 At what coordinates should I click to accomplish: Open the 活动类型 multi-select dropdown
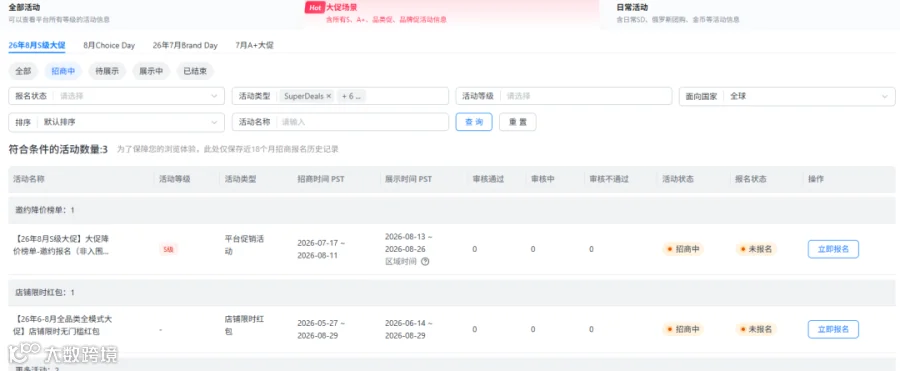point(340,96)
